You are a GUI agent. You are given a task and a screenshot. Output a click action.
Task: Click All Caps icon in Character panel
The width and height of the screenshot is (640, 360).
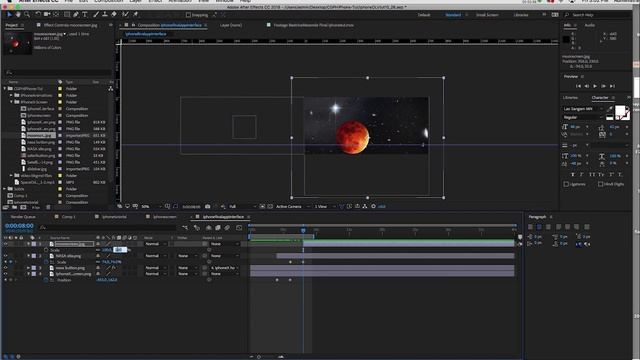(592, 174)
